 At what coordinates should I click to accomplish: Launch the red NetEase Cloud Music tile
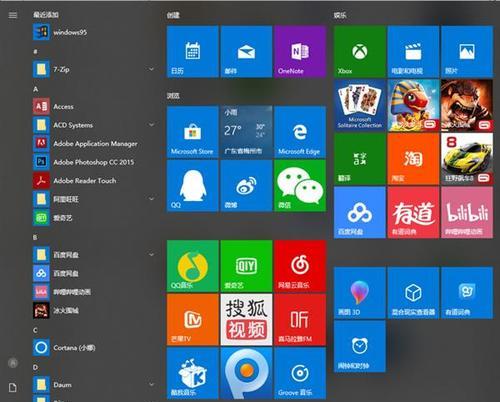(300, 266)
